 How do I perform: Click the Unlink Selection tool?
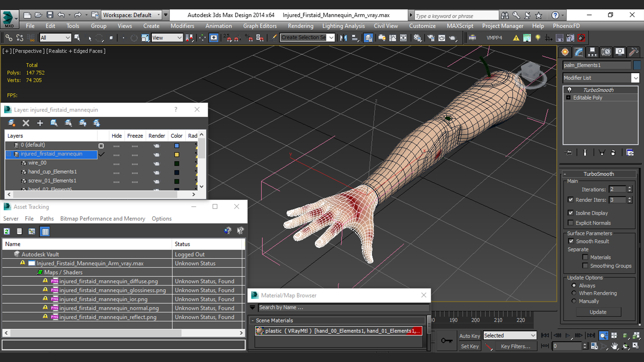[x=20, y=38]
